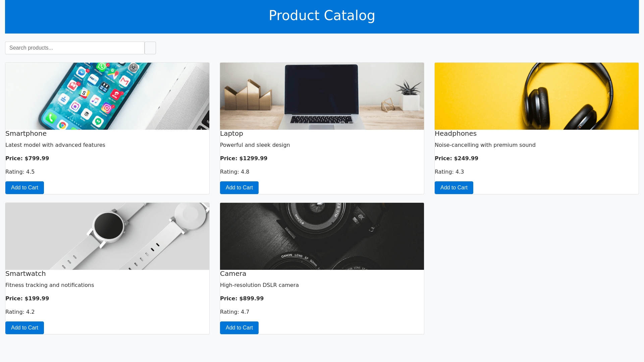Open the Headphones product image

point(537,96)
